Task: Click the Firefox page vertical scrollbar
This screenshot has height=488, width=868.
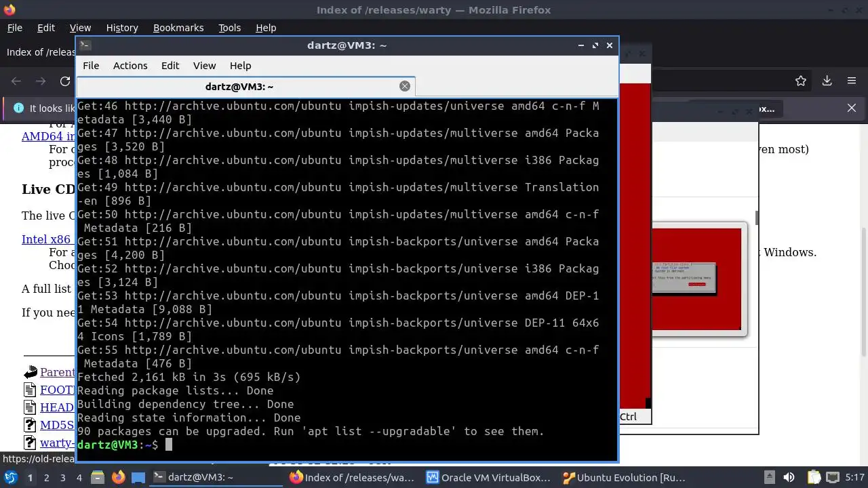Action: point(863,291)
